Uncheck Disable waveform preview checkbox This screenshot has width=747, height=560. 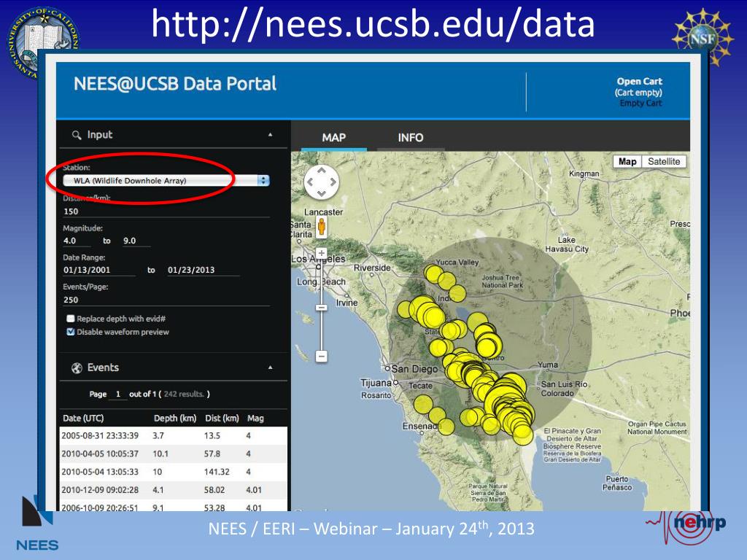(x=71, y=332)
